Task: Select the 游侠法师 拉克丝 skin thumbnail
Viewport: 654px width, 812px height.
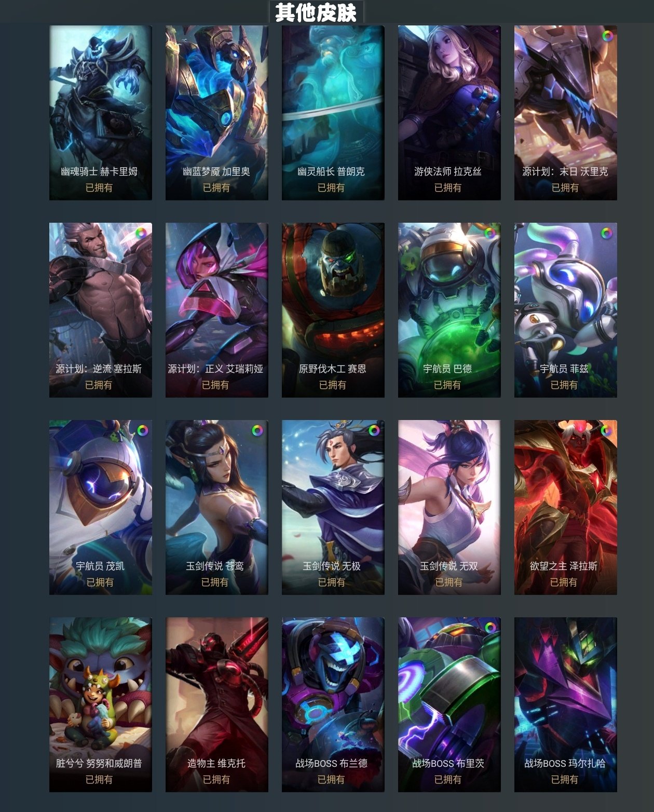Action: coord(449,113)
